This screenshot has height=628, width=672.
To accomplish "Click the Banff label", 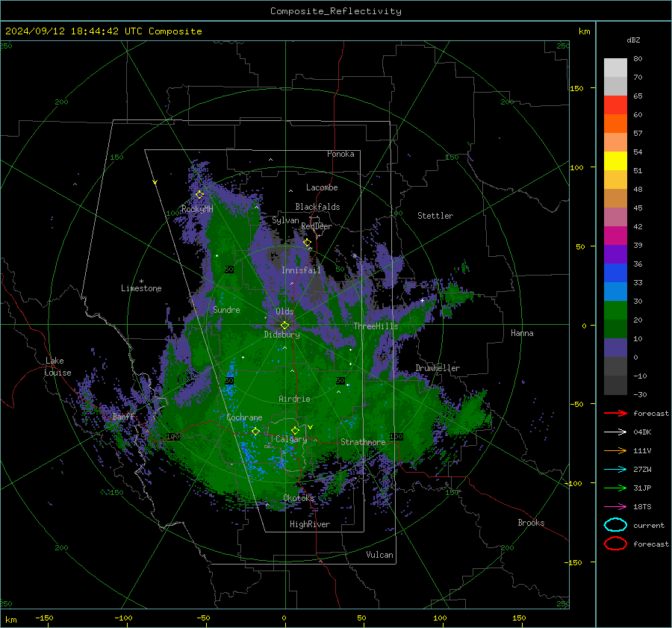I will pyautogui.click(x=123, y=417).
